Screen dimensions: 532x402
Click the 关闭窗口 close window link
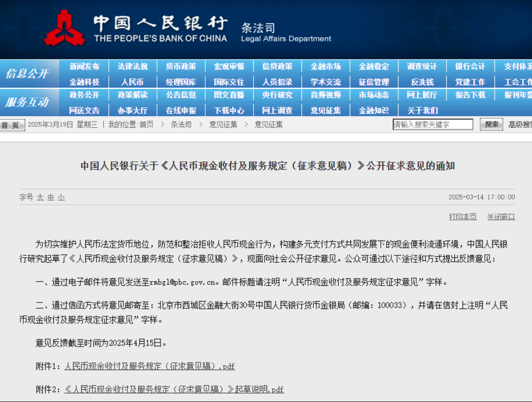click(x=501, y=217)
